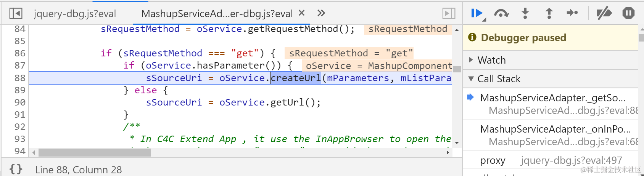
Task: Click line number 88 in gutter
Action: (x=20, y=78)
